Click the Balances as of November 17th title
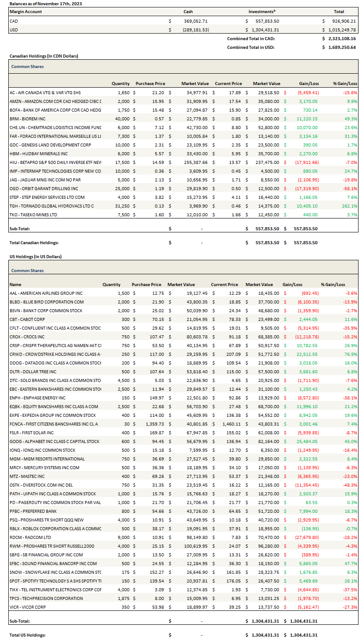 click(x=46, y=3)
